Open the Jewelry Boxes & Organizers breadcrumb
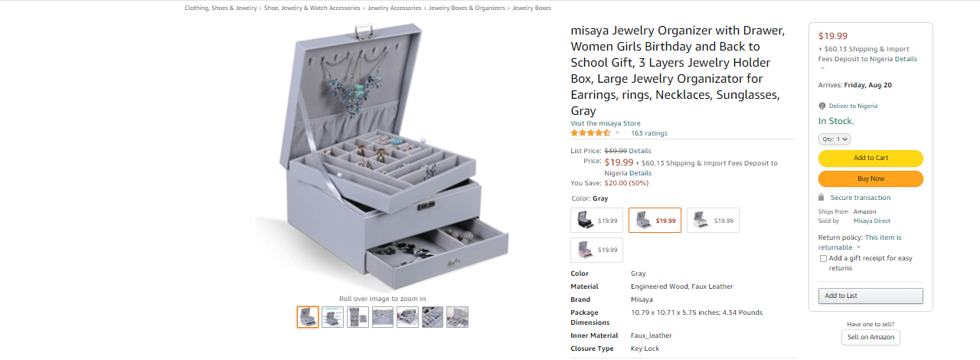 pos(467,8)
